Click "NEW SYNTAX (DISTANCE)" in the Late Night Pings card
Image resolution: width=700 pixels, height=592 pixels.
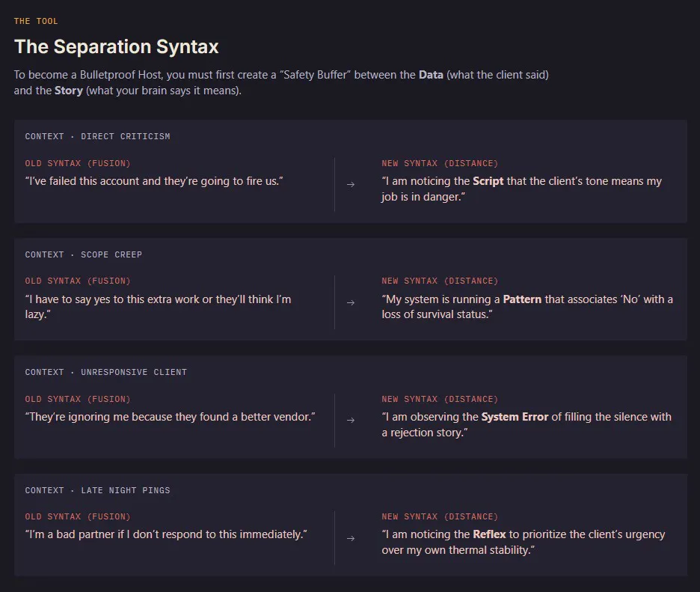click(x=440, y=516)
